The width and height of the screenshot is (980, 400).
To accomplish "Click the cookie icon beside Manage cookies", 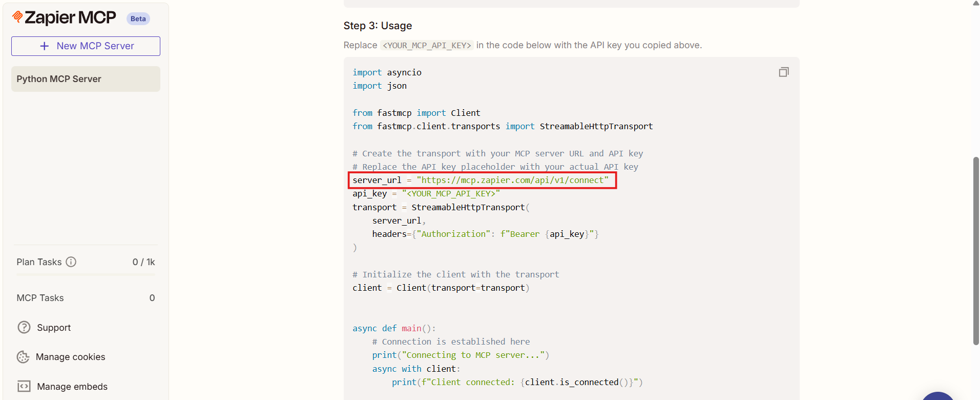I will coord(24,357).
